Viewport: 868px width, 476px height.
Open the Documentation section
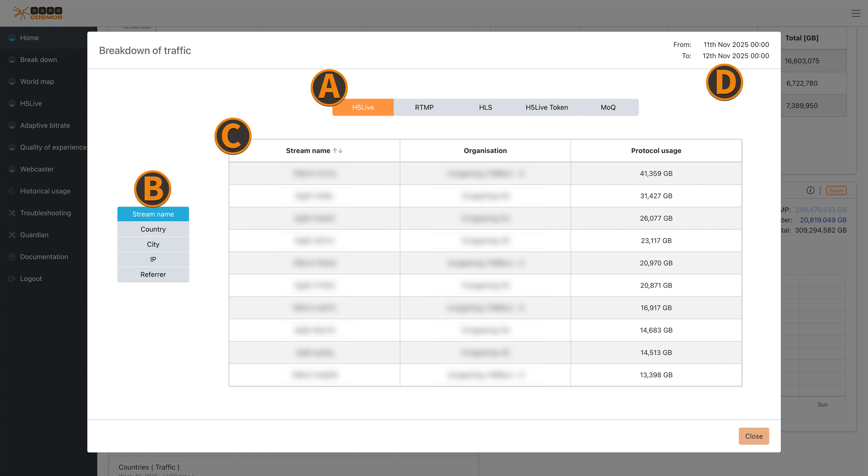pos(44,257)
